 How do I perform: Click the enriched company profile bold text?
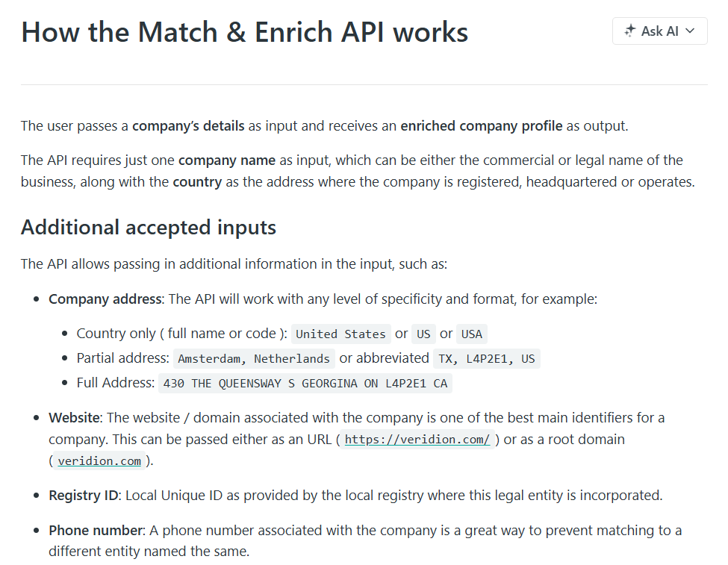pos(482,125)
